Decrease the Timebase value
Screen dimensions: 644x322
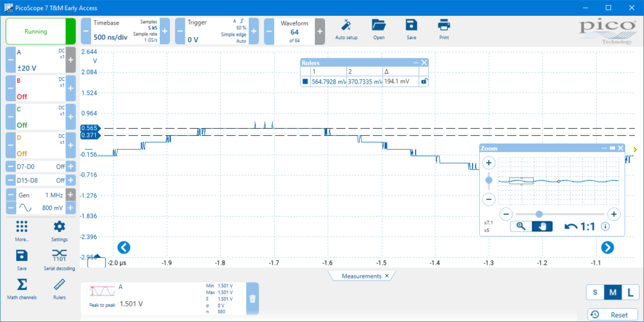coord(86,31)
